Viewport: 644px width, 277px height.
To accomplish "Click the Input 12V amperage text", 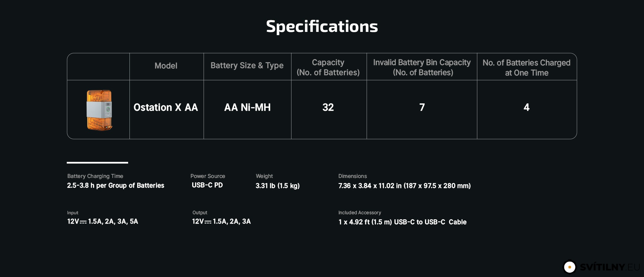I will tap(103, 222).
